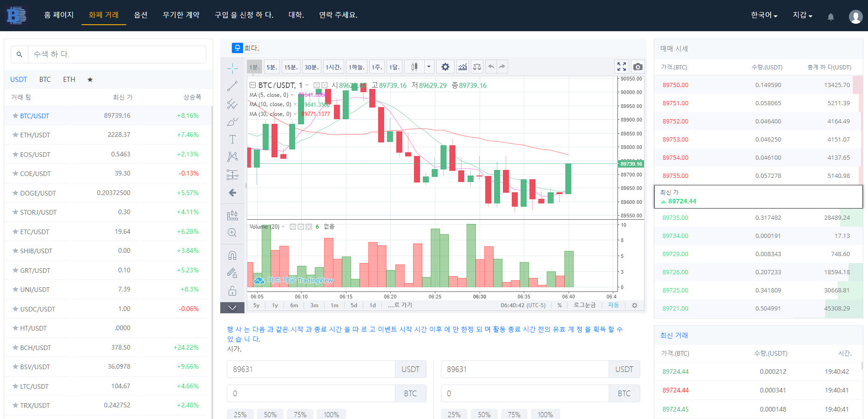Click the chart snapshot camera icon
868x419 pixels.
click(x=638, y=67)
